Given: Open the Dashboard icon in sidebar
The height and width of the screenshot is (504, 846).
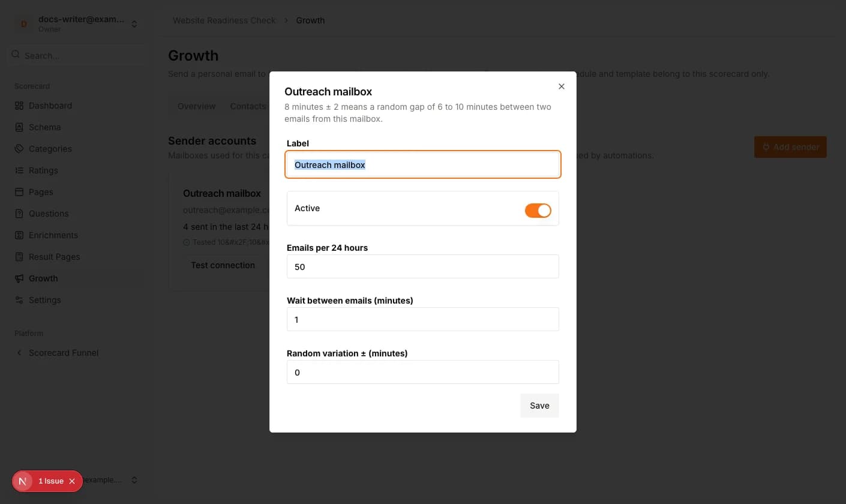Looking at the screenshot, I should pyautogui.click(x=19, y=106).
